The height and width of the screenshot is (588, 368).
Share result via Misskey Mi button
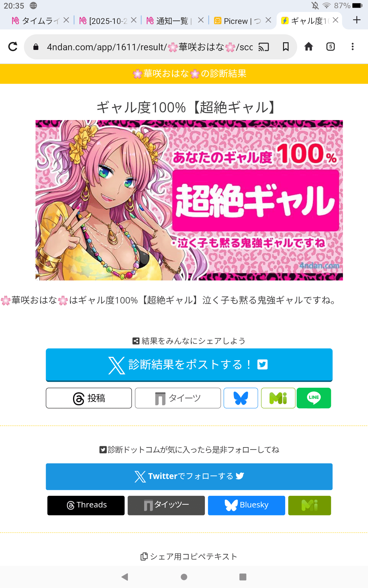(x=278, y=398)
